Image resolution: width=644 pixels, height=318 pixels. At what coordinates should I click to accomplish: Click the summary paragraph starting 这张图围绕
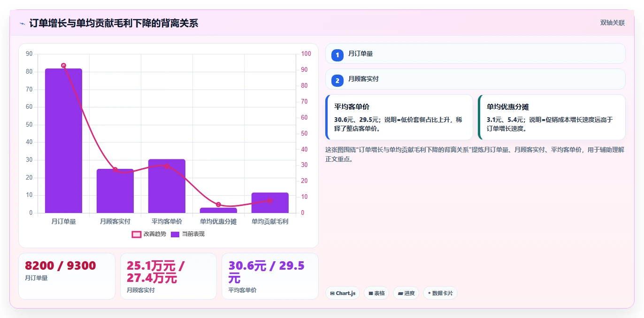click(475, 154)
